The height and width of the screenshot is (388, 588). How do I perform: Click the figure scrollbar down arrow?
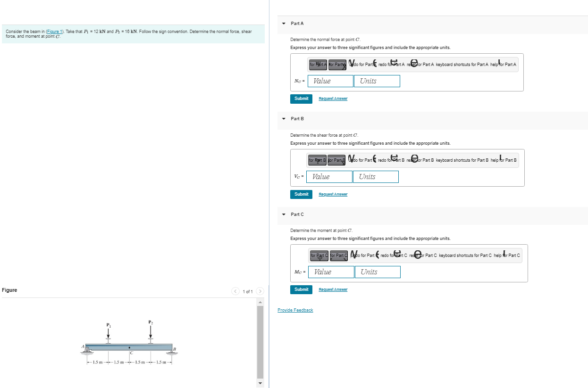(260, 383)
